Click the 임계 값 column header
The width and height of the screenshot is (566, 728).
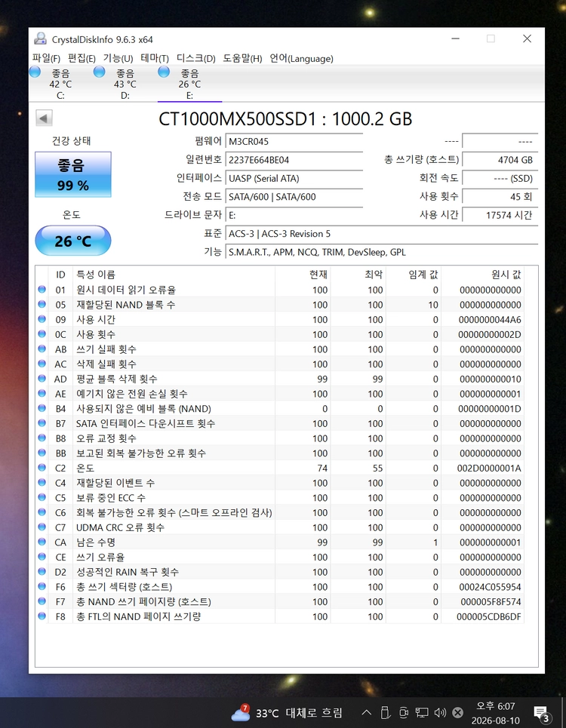pyautogui.click(x=414, y=275)
